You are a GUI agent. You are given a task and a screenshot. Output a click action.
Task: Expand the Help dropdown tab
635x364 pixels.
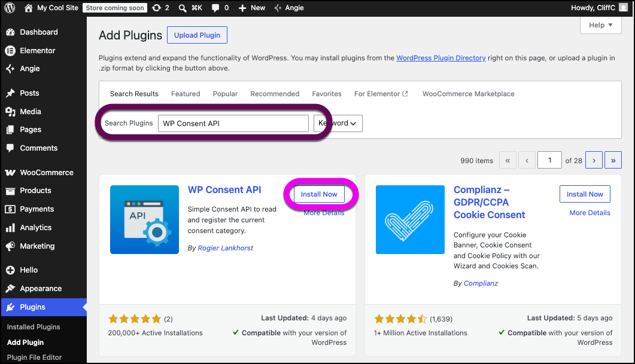pos(600,25)
